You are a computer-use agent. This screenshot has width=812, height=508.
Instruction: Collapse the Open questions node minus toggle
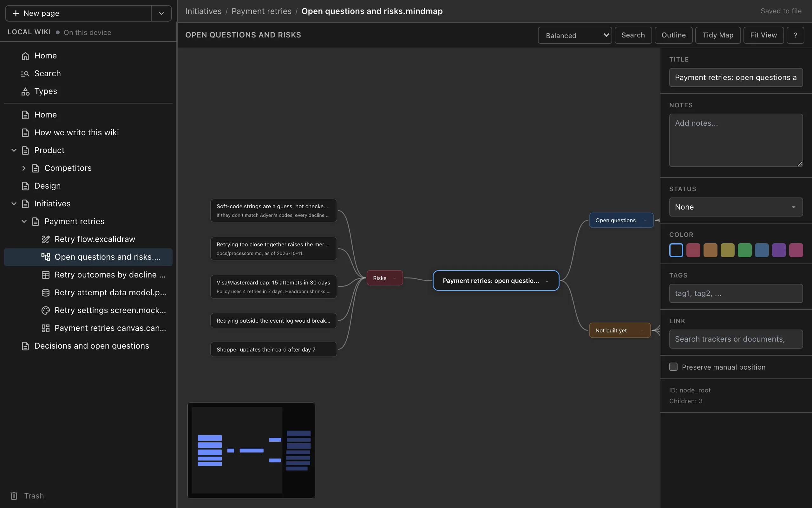(645, 220)
